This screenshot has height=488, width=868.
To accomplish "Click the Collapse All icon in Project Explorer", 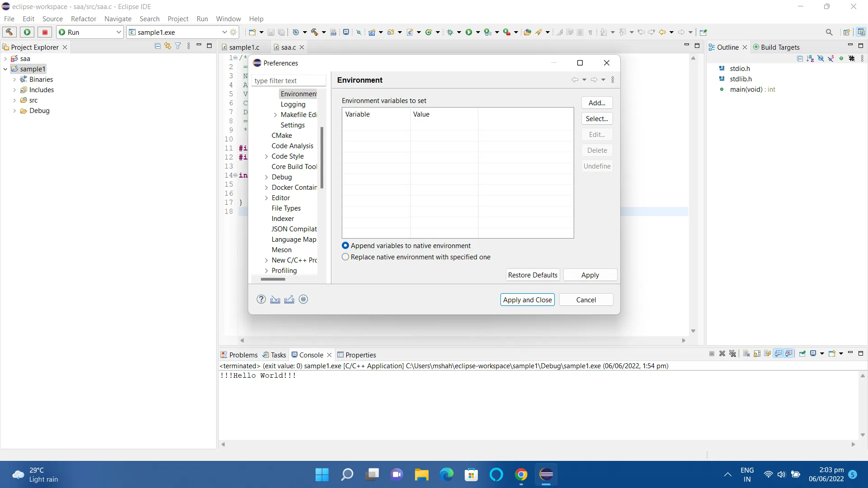I will click(157, 46).
